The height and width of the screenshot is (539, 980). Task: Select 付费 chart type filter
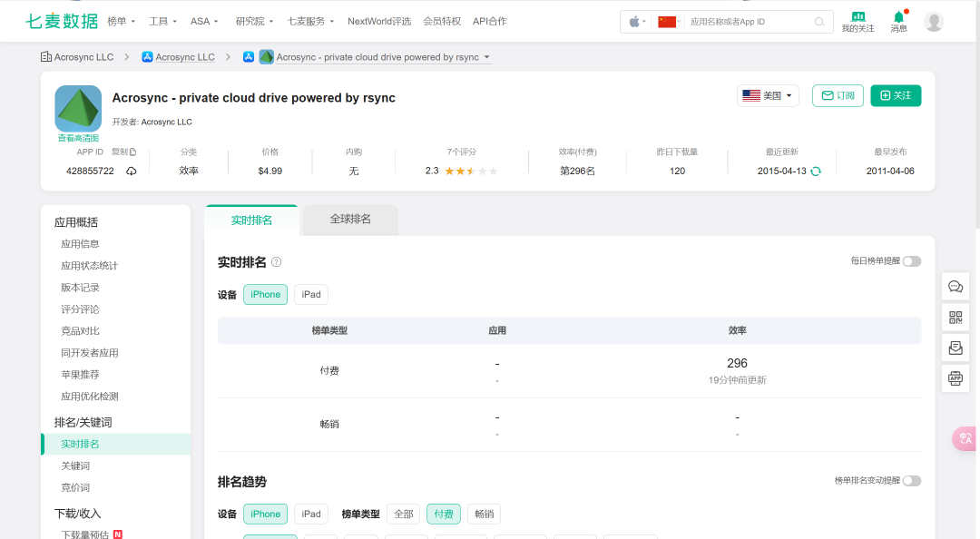(x=444, y=514)
